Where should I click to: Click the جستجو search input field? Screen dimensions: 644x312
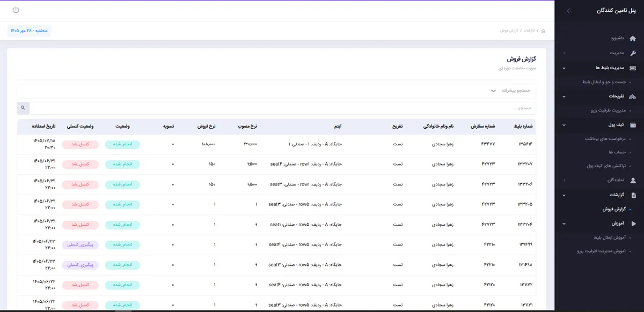282,108
